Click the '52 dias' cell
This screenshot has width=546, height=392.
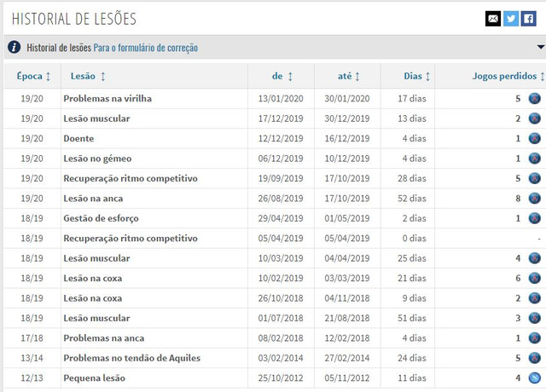click(x=412, y=199)
